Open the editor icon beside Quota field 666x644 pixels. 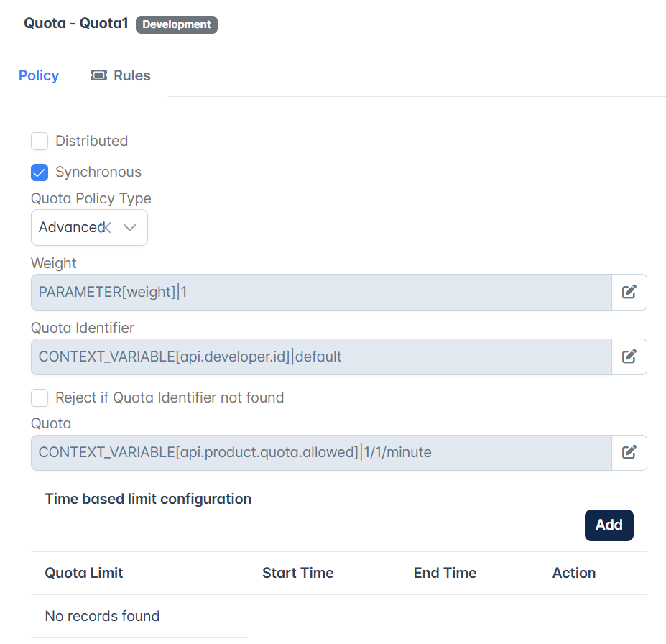point(629,452)
